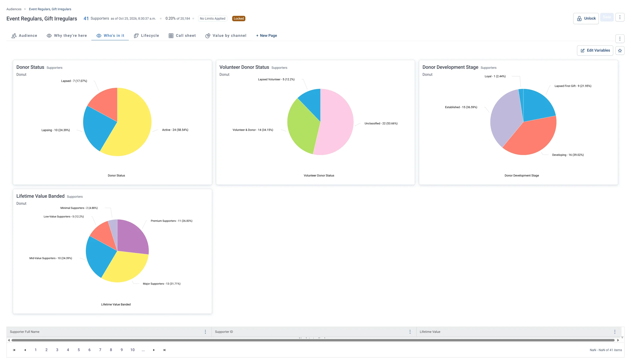Image resolution: width=631 pixels, height=364 pixels.
Task: Select the Who's in it tab
Action: [x=110, y=36]
